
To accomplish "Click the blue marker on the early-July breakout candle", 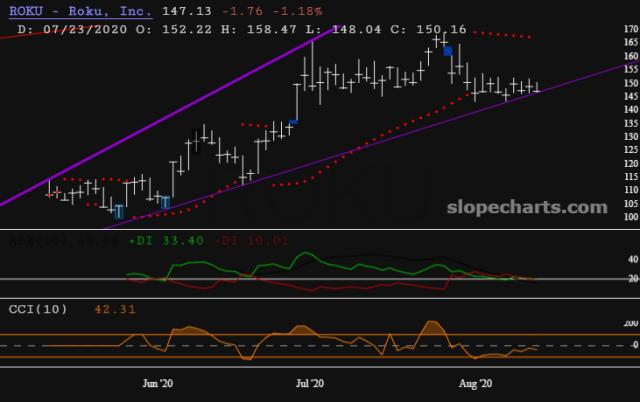I will [293, 122].
